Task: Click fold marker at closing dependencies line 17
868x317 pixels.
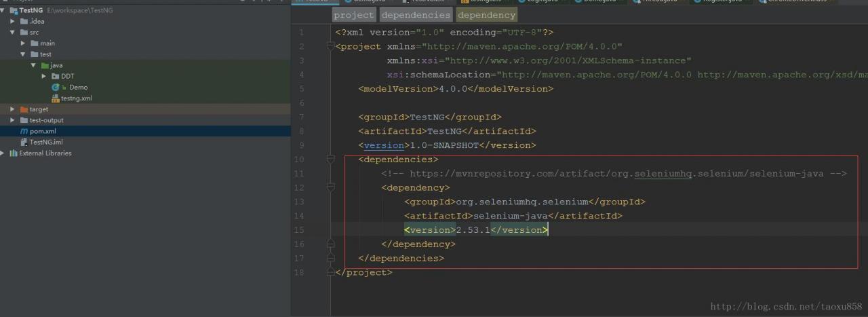Action: click(331, 258)
